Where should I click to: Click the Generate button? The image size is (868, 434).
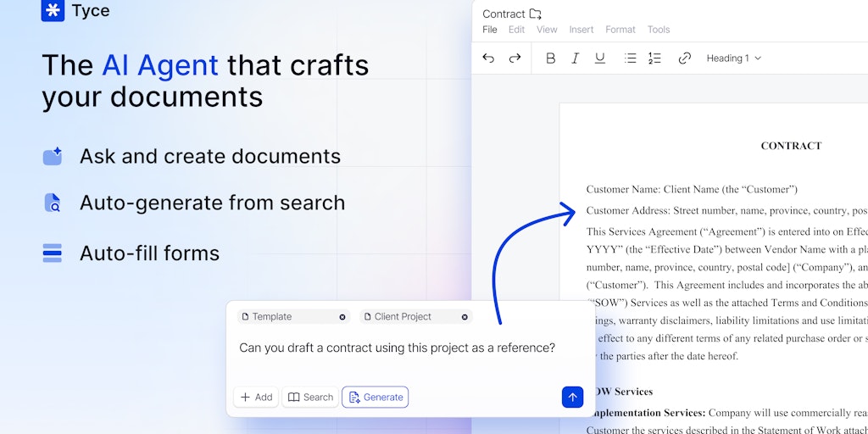376,397
